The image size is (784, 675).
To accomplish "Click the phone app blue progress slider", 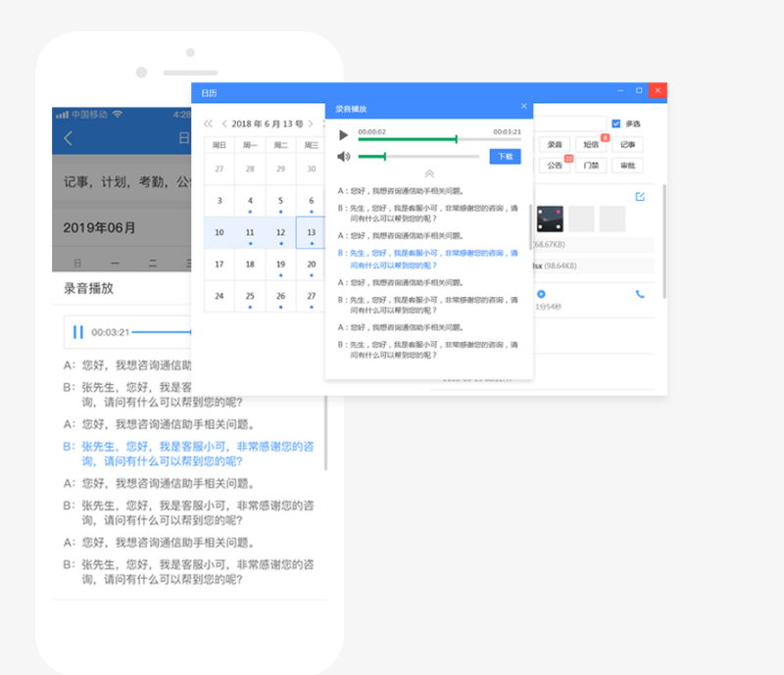I will (162, 332).
